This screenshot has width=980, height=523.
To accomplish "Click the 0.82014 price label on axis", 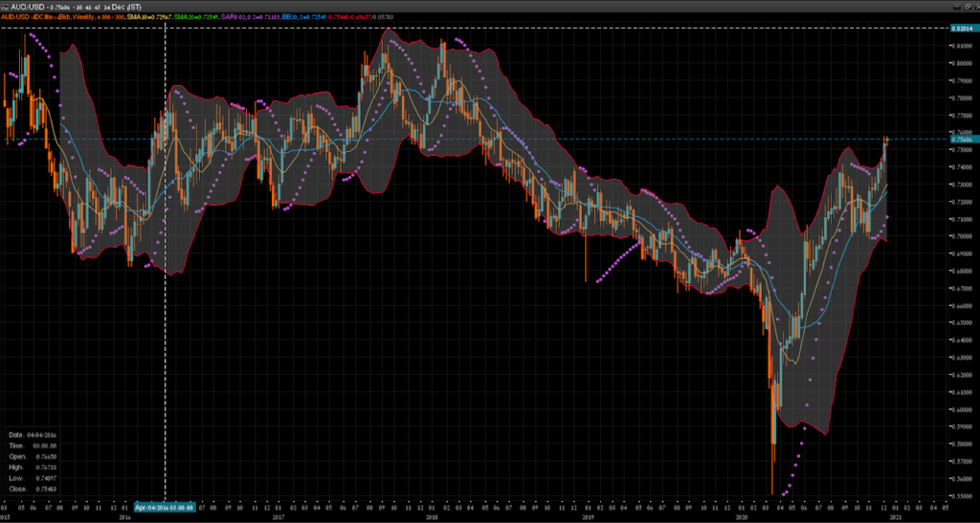I will [x=962, y=29].
